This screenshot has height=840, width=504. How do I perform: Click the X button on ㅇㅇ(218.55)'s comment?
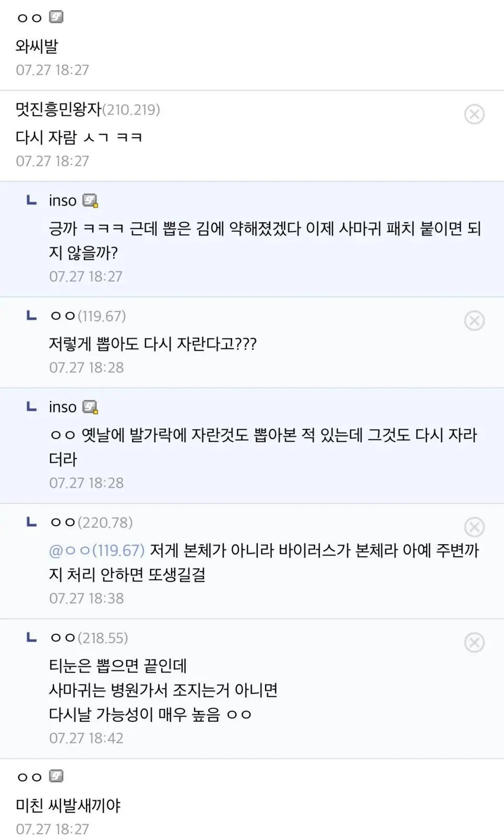click(474, 643)
